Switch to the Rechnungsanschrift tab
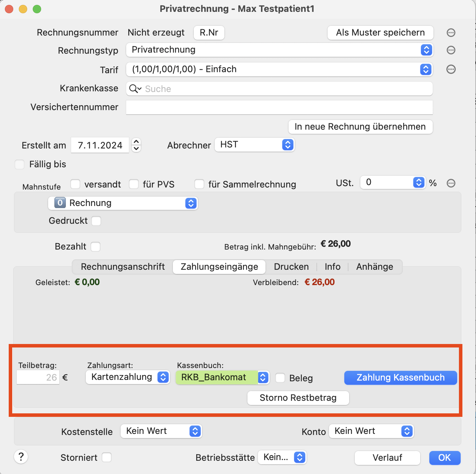The width and height of the screenshot is (476, 474). pos(123,267)
